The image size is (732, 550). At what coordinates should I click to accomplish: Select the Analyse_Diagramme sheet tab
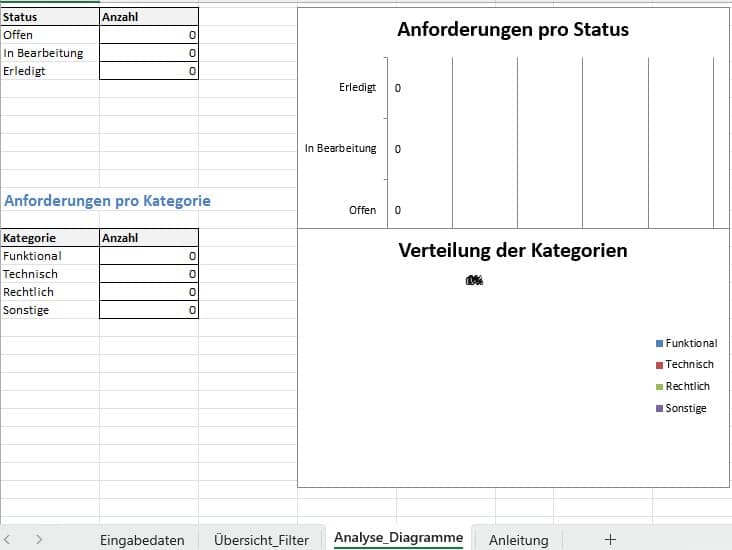tap(398, 538)
